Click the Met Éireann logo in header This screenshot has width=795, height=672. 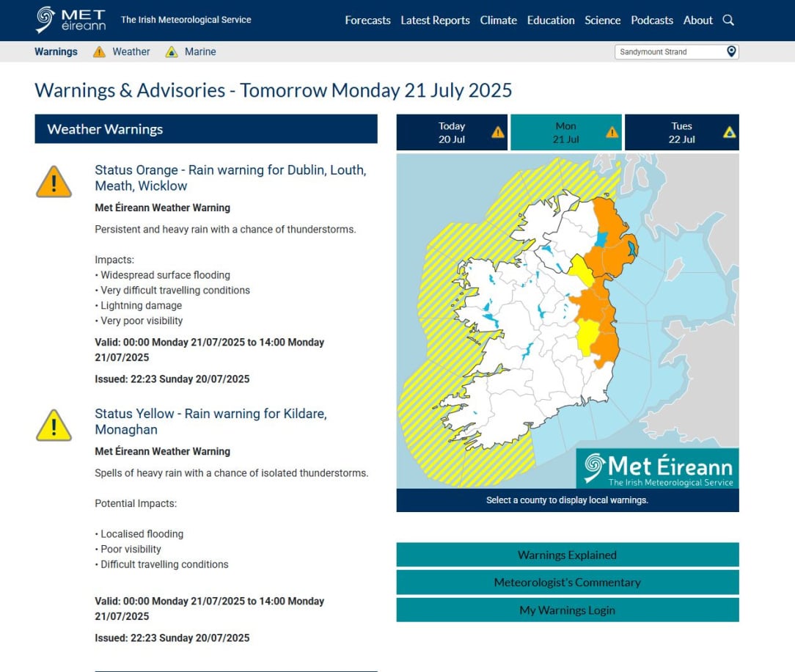coord(70,20)
